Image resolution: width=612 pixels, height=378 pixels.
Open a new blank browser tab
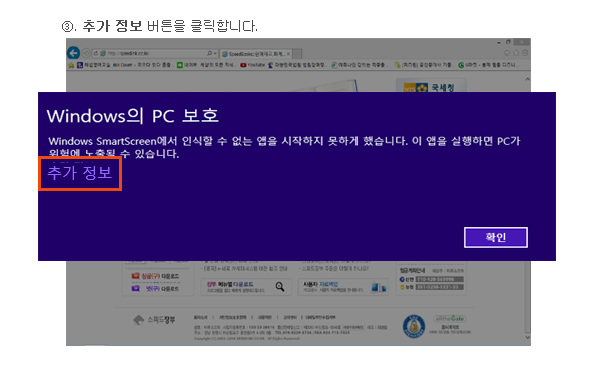pos(297,53)
